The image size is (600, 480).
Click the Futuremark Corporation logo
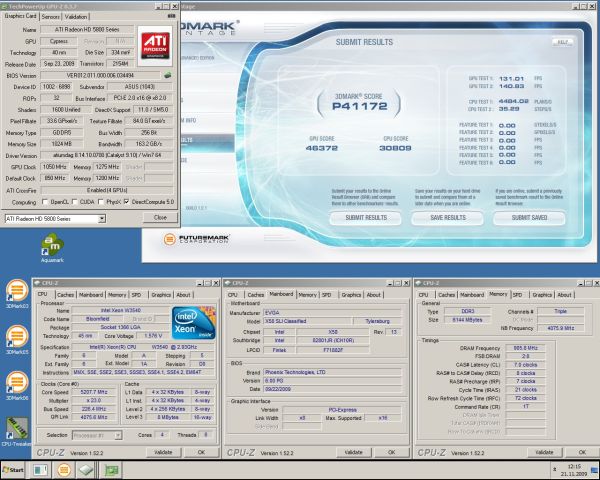(x=196, y=239)
